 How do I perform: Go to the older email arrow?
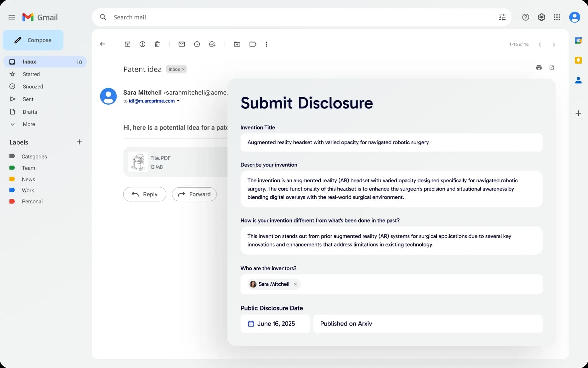click(554, 44)
